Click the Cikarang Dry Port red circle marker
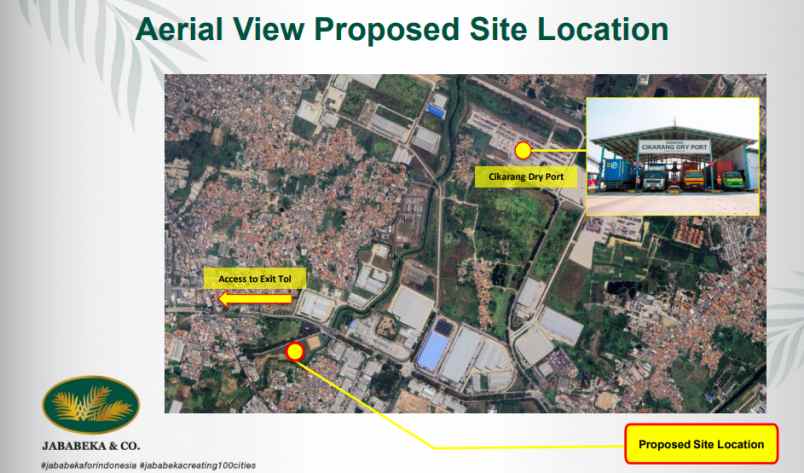The width and height of the screenshot is (804, 473). tap(522, 151)
